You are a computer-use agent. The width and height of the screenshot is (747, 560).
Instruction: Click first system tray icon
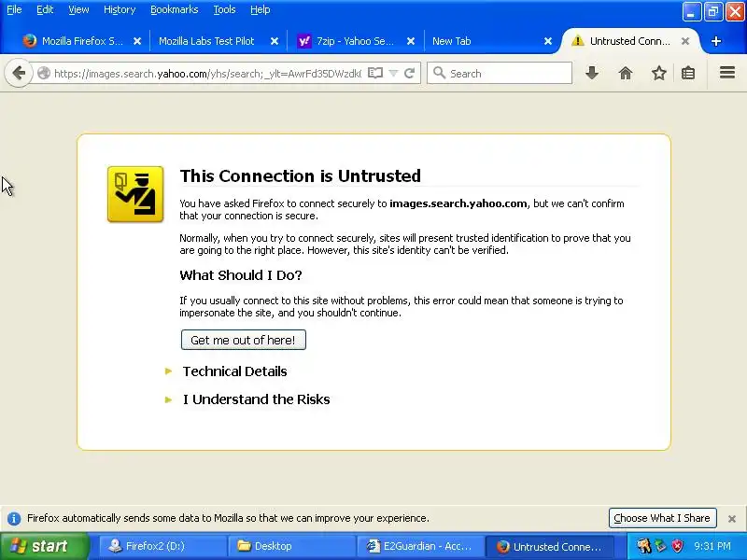coord(644,546)
